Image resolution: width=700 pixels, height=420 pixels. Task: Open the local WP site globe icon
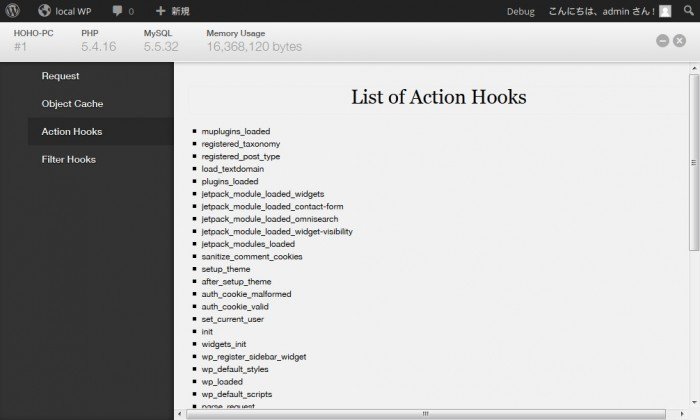coord(44,11)
